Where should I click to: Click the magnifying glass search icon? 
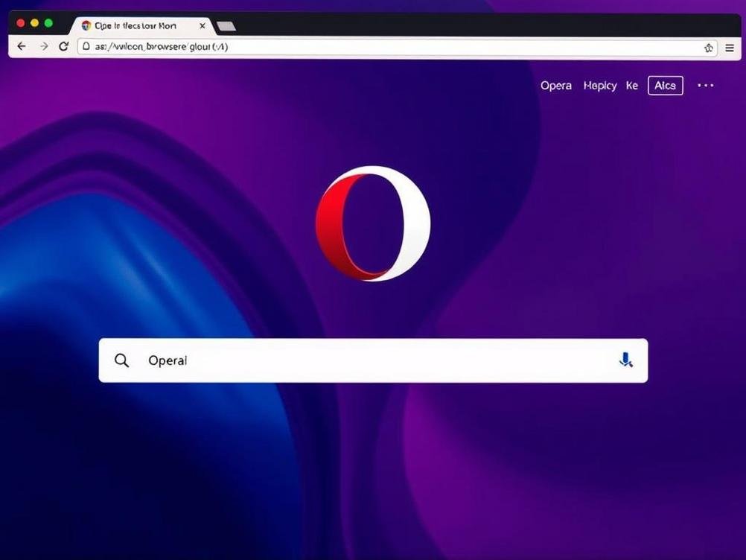(x=122, y=360)
